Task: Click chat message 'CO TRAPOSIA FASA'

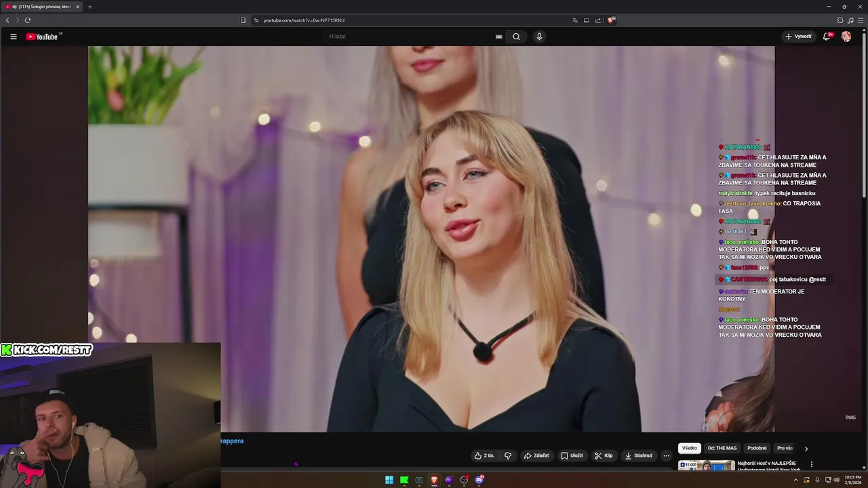Action: [x=770, y=207]
